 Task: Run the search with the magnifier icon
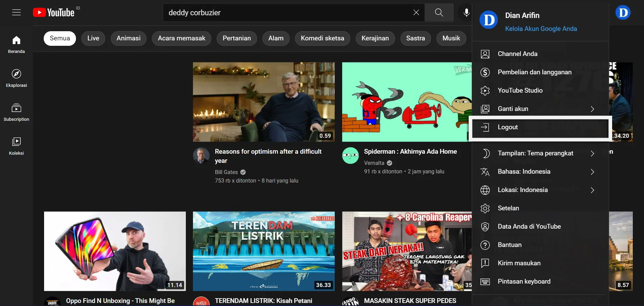[439, 12]
